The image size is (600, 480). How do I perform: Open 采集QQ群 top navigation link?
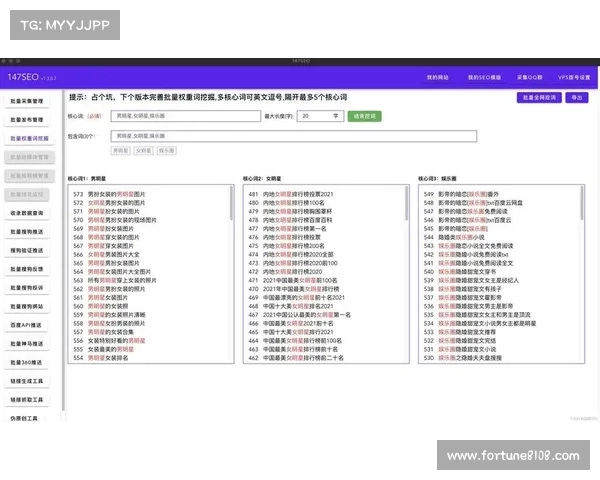(529, 77)
